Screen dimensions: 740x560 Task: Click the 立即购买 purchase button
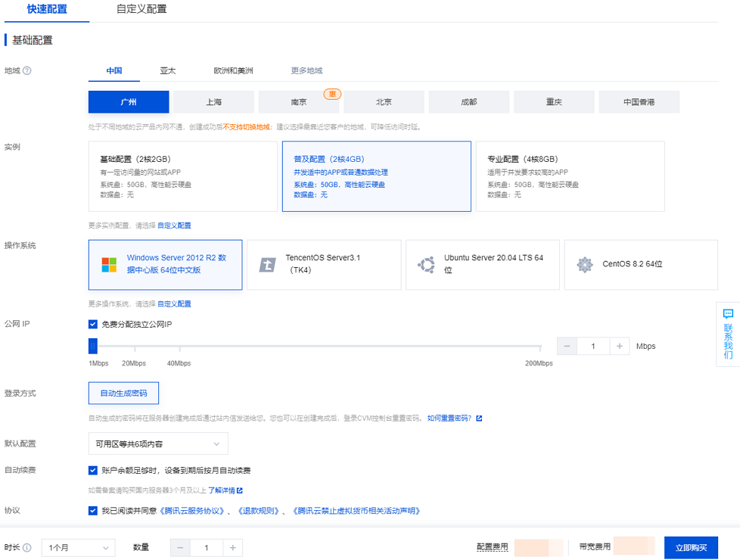(691, 547)
